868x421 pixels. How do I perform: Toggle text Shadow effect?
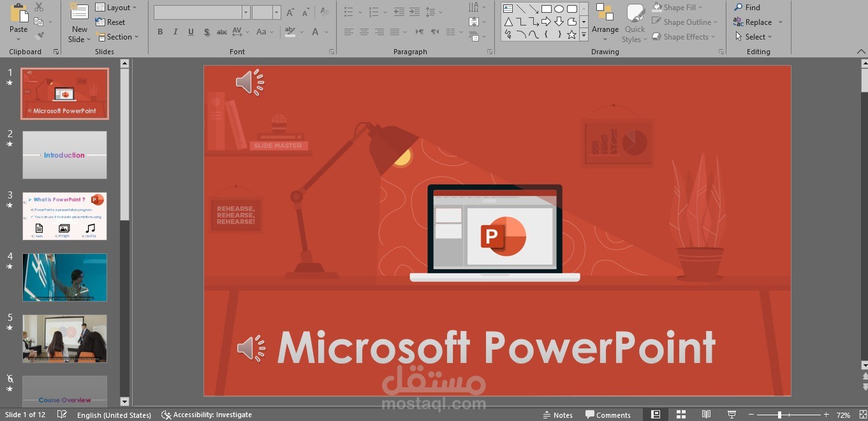207,32
